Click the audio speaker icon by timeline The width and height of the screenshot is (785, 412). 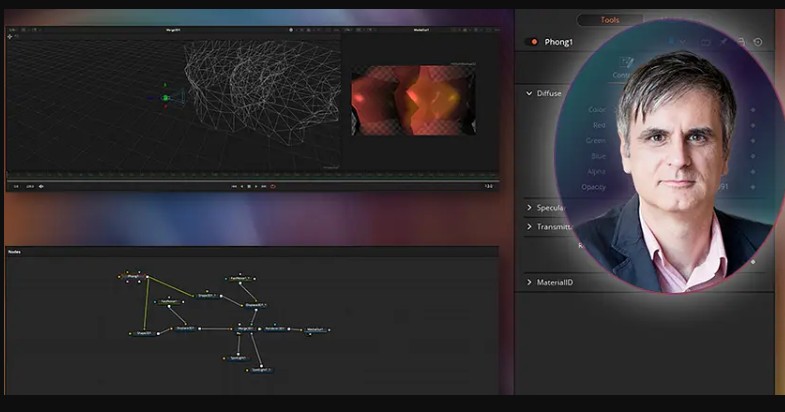(x=41, y=186)
